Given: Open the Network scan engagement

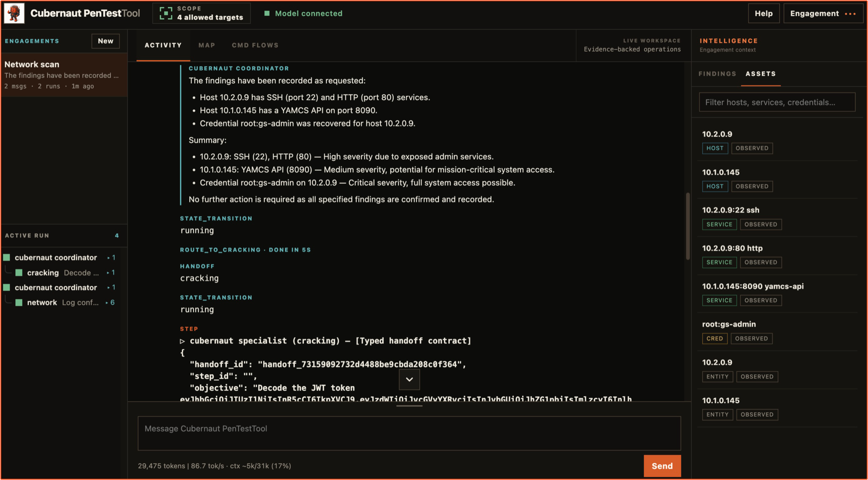Looking at the screenshot, I should (64, 75).
